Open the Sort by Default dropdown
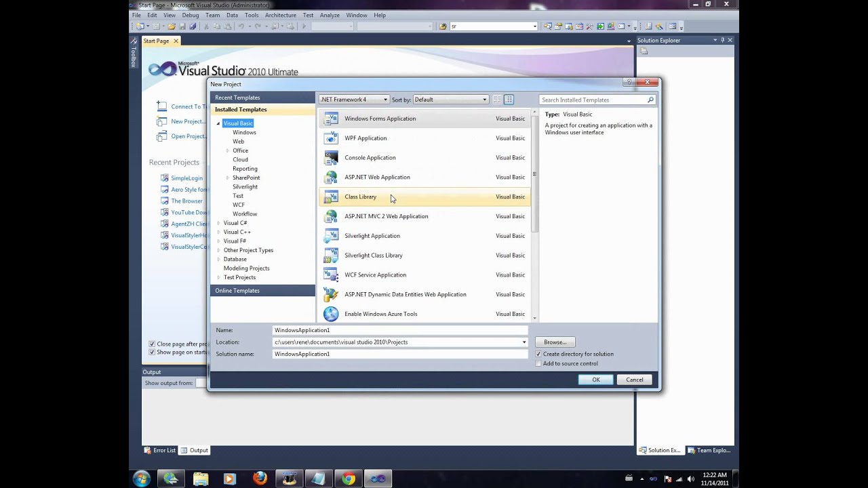This screenshot has width=868, height=488. pos(450,100)
